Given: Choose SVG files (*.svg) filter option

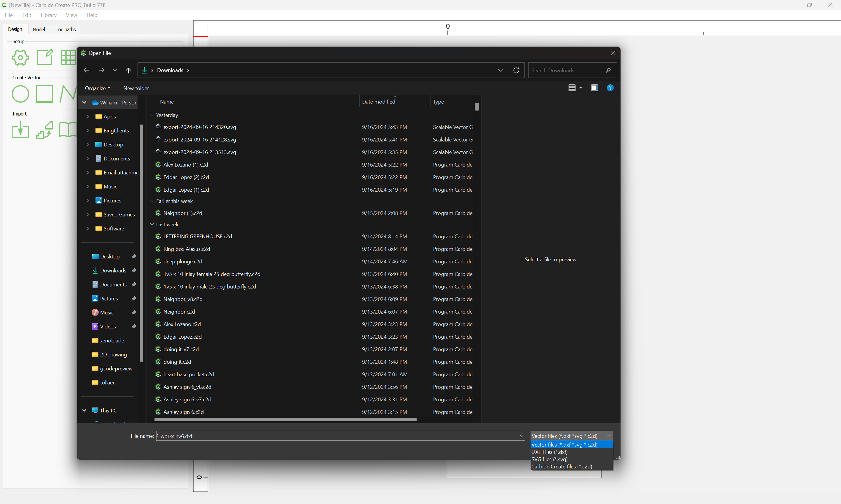Looking at the screenshot, I should point(549,459).
